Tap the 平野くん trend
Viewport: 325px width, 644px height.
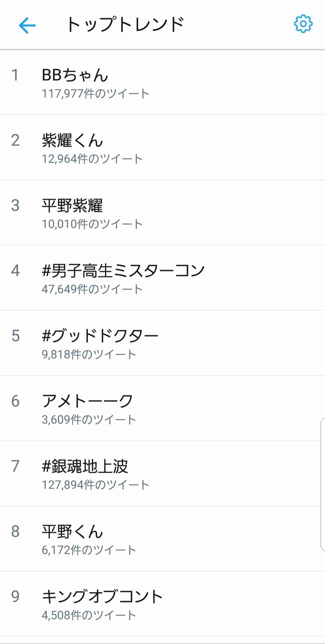point(72,531)
